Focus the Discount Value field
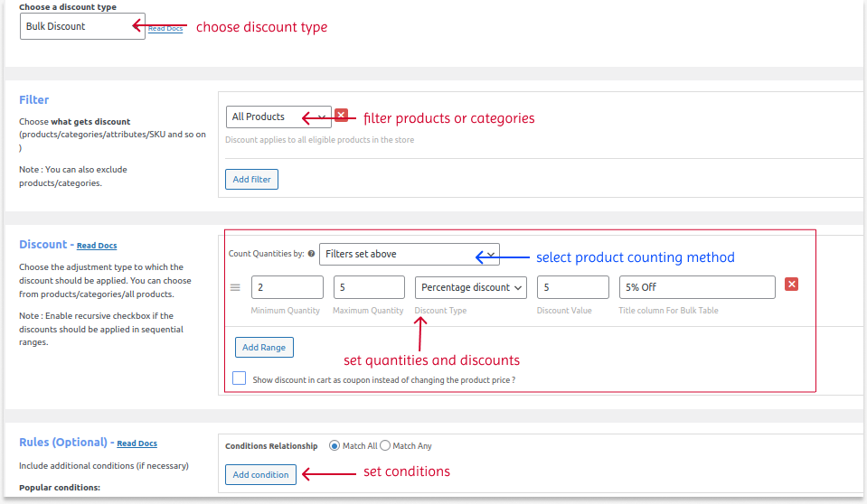 coord(573,287)
